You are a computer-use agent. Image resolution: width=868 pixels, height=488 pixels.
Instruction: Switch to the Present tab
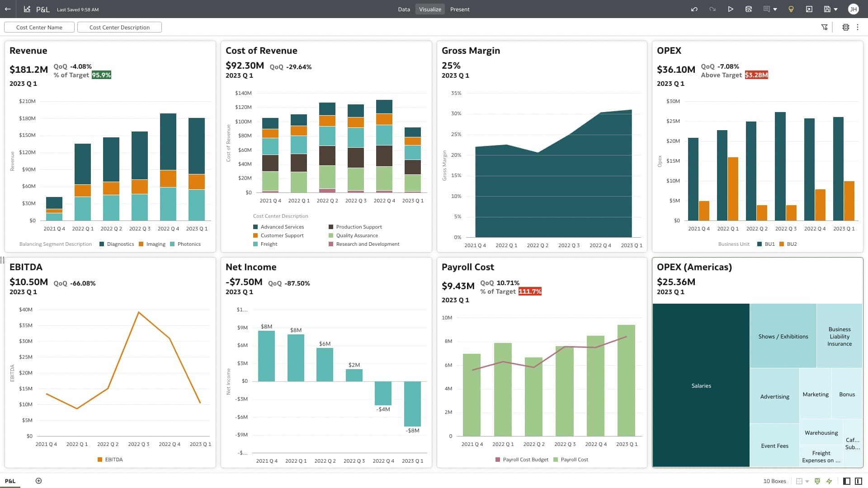coord(460,9)
